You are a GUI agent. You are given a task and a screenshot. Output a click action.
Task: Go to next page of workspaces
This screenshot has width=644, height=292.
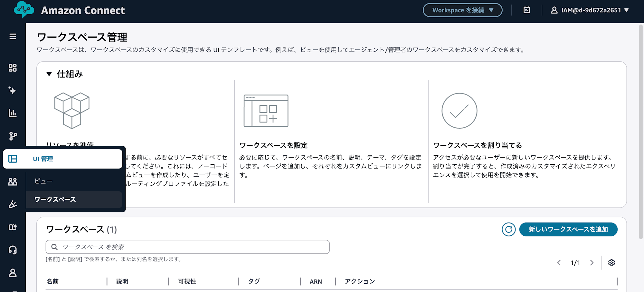tap(592, 263)
